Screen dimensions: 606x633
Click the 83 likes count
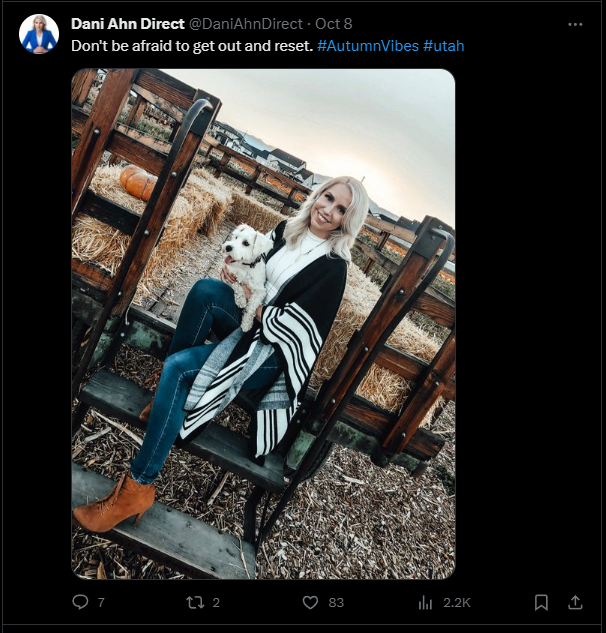[336, 603]
